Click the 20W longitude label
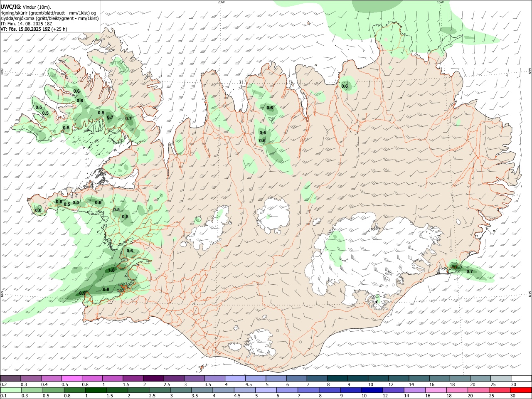The width and height of the screenshot is (532, 399). pyautogui.click(x=221, y=2)
